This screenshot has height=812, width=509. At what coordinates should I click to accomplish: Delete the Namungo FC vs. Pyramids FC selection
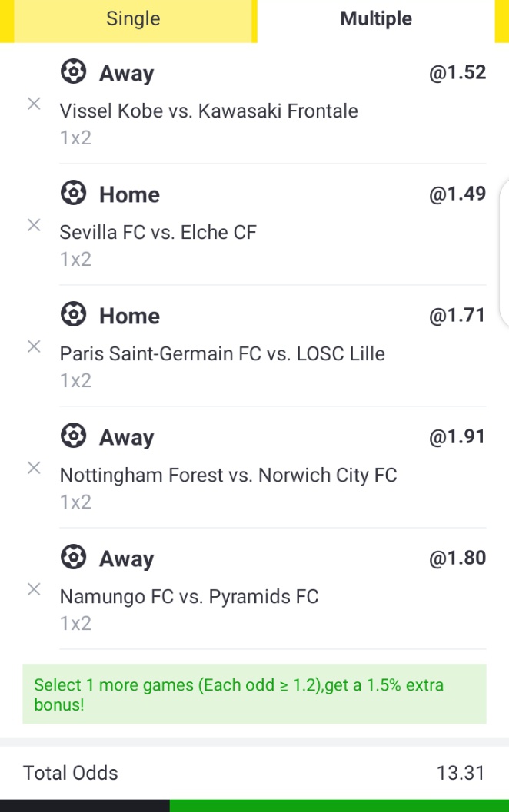[34, 589]
